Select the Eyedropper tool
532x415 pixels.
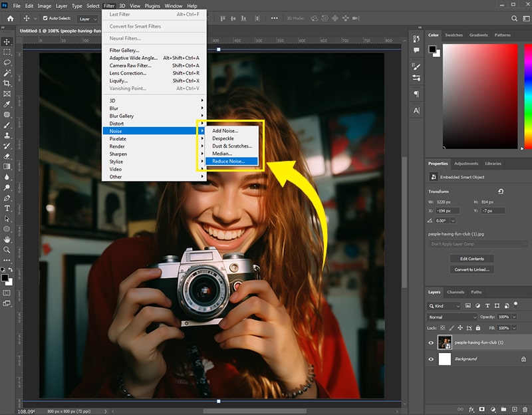7,104
